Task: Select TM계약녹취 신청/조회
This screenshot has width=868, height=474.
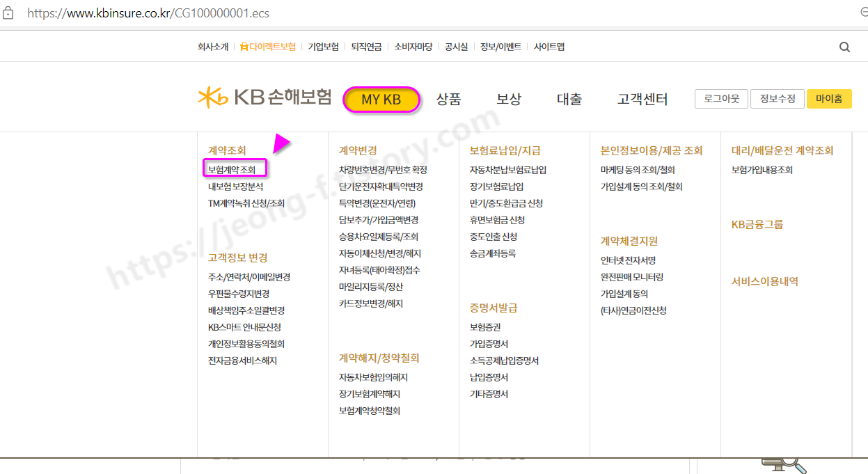Action: tap(246, 203)
